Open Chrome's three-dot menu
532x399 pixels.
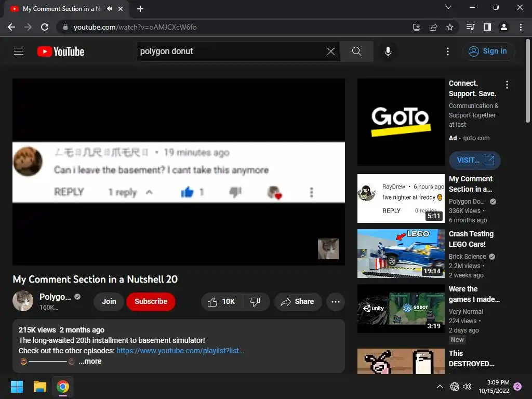521,27
